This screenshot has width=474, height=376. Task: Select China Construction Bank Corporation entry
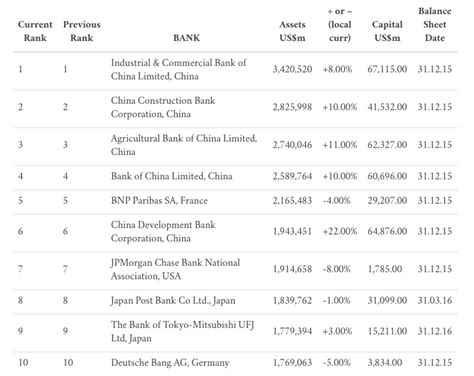pos(163,107)
